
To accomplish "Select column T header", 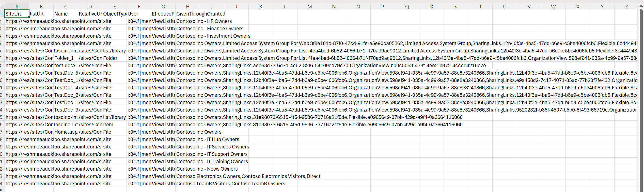I will tap(480, 7).
